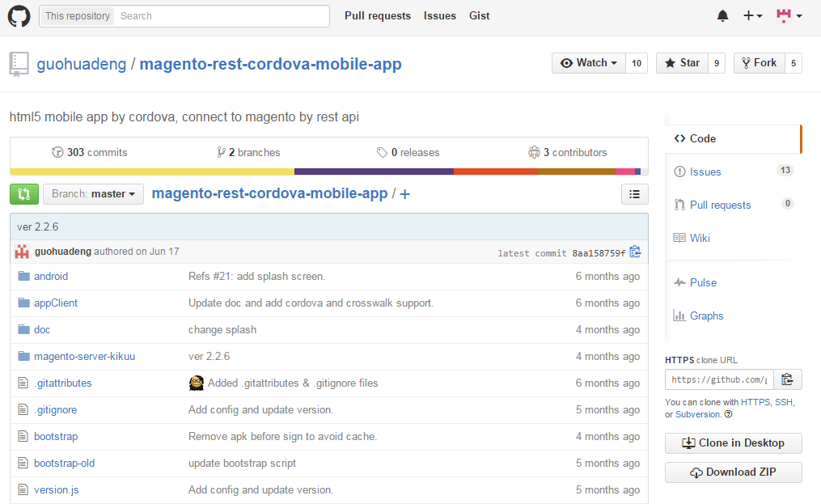Click the purple segment of language bar
Screen dimensions: 821x504
click(x=374, y=172)
